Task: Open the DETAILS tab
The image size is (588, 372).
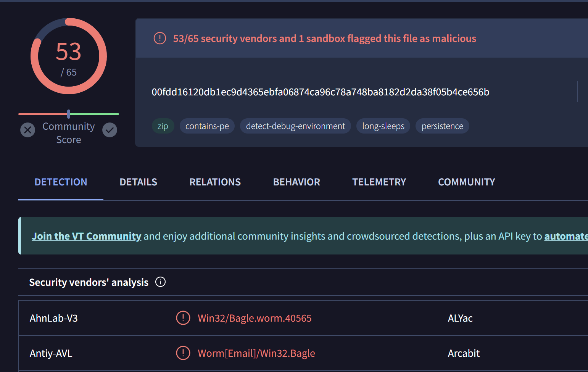Action: click(x=139, y=182)
